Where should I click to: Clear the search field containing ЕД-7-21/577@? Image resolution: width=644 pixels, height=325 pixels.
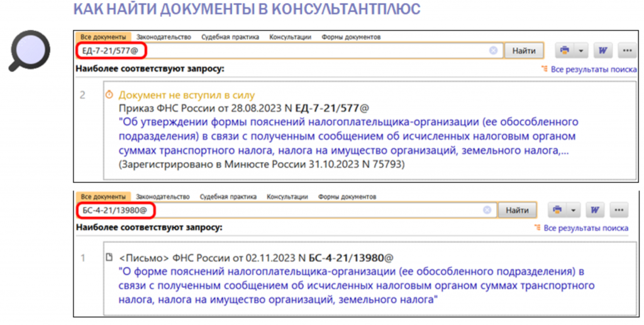493,50
